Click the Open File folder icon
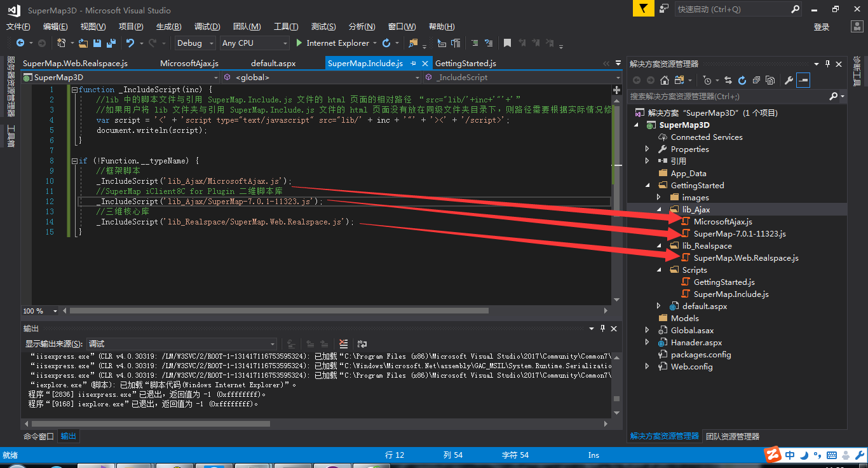Viewport: 868px width, 468px height. pyautogui.click(x=83, y=43)
